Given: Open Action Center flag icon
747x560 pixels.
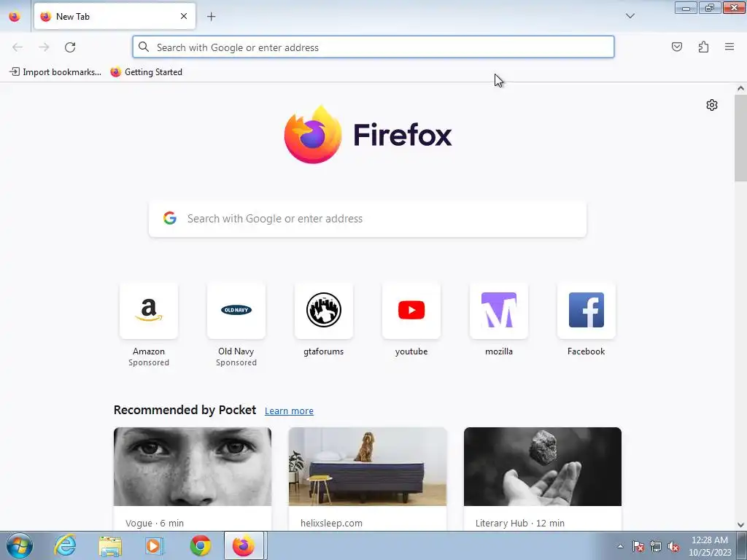Looking at the screenshot, I should 638,546.
